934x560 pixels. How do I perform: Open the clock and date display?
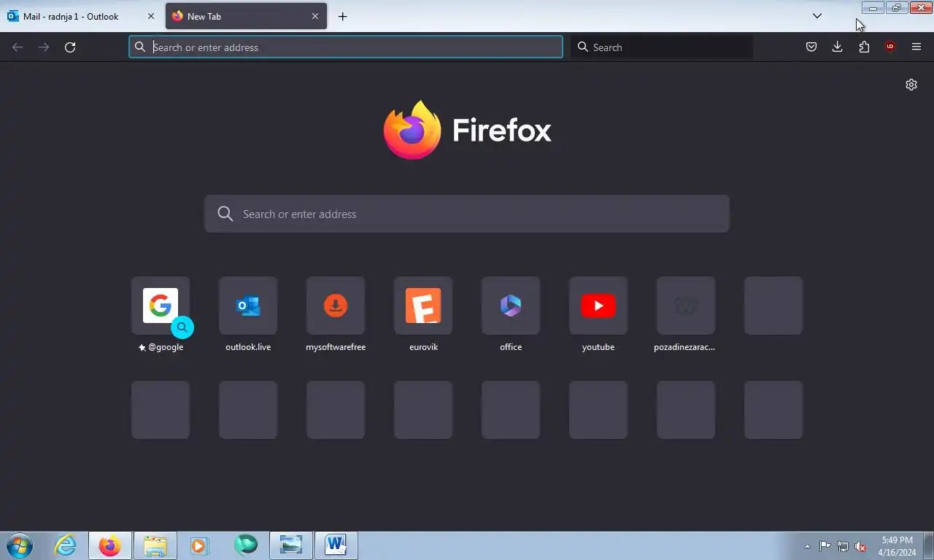click(897, 546)
